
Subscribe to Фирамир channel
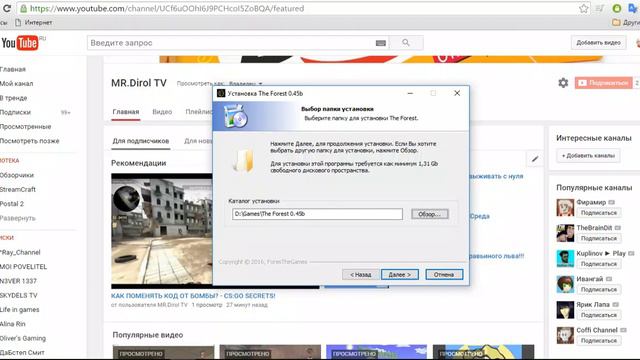598,213
